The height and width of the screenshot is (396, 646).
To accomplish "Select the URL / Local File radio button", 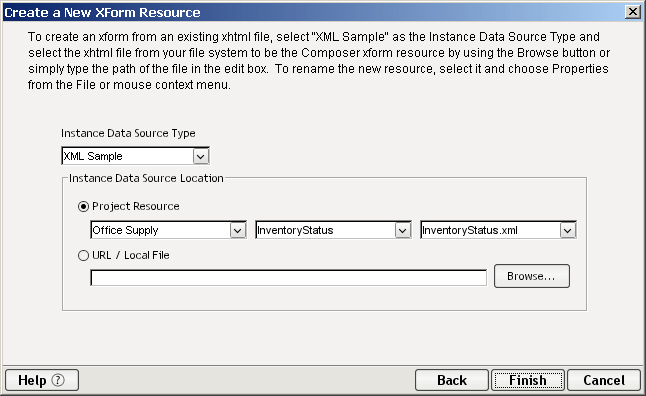I will [83, 255].
